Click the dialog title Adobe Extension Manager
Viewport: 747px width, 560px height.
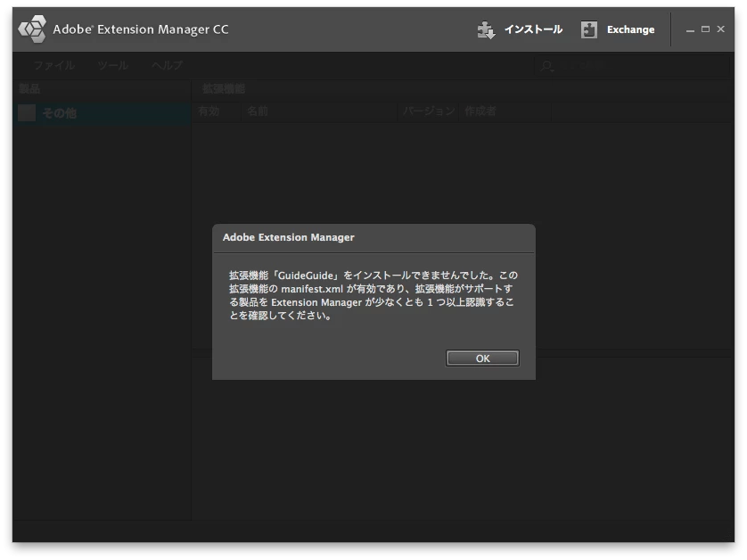coord(288,237)
